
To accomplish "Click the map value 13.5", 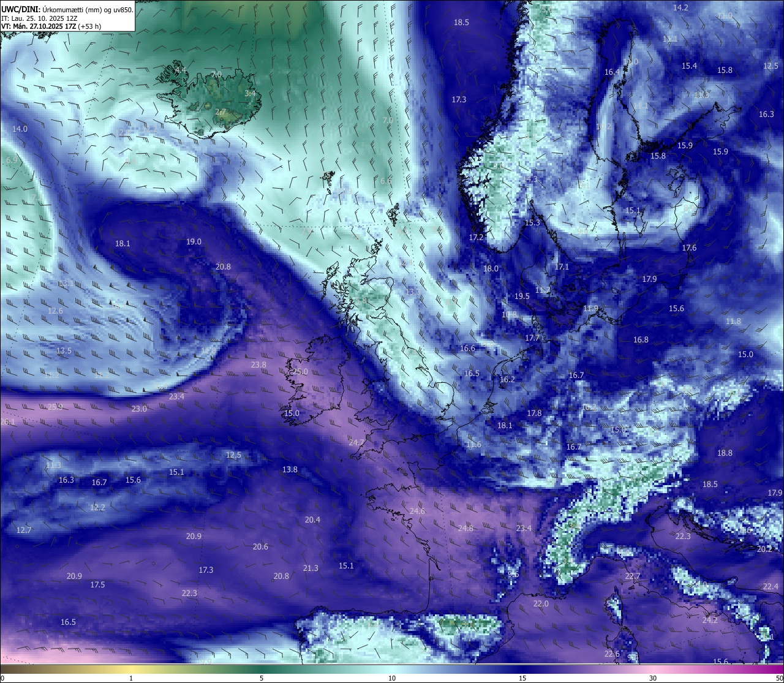I will (64, 350).
